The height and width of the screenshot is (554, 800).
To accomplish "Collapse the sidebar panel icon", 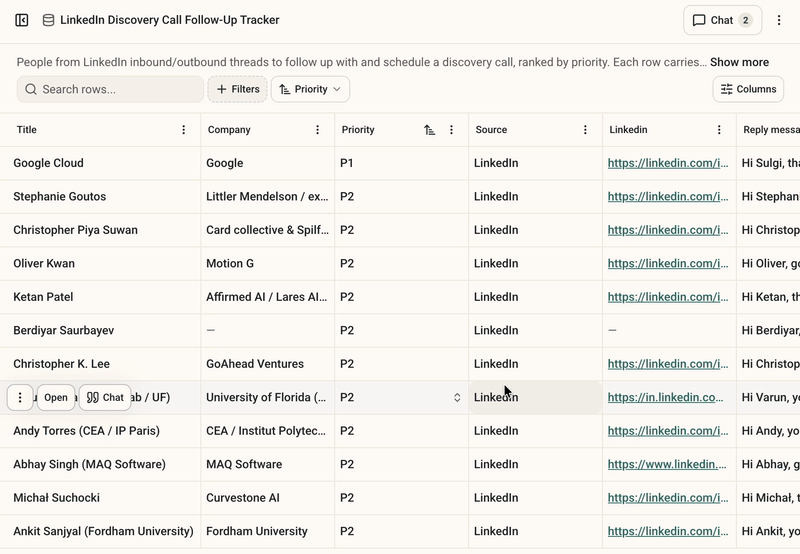I will pyautogui.click(x=21, y=20).
